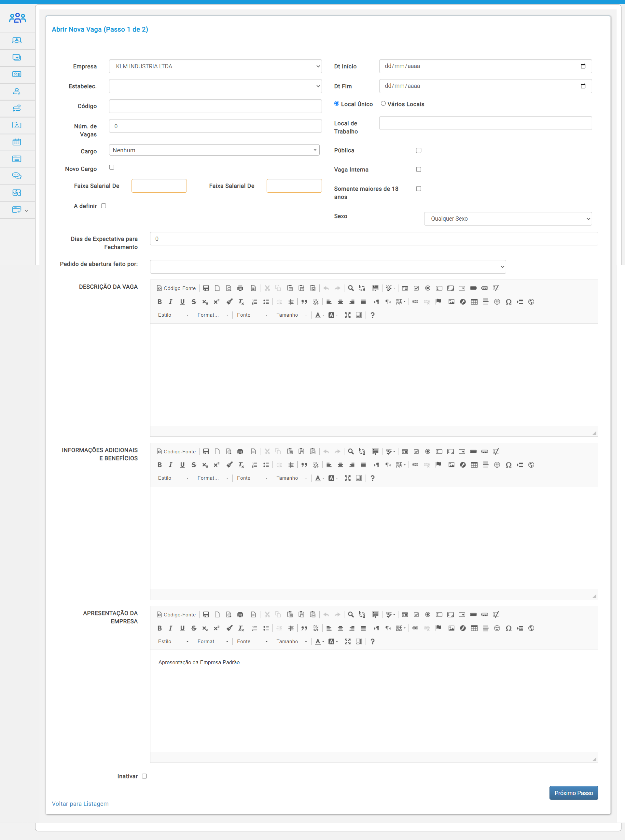
Task: Select the Local Único radio button
Action: [x=337, y=103]
